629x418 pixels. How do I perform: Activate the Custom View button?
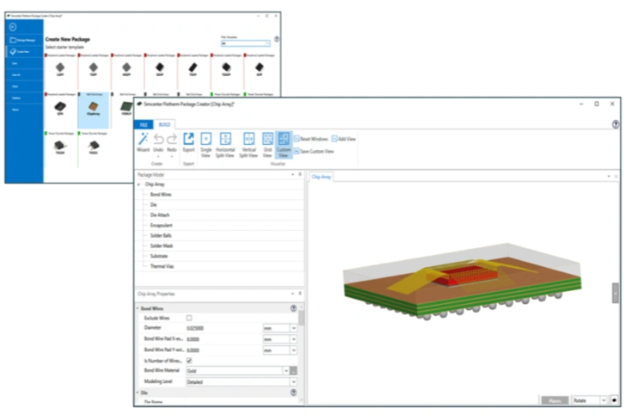click(x=283, y=145)
